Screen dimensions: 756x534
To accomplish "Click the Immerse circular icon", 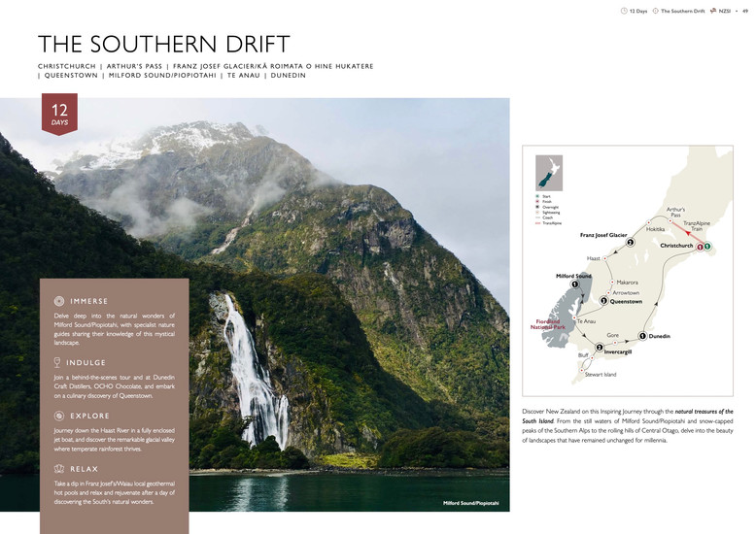I will pos(59,301).
